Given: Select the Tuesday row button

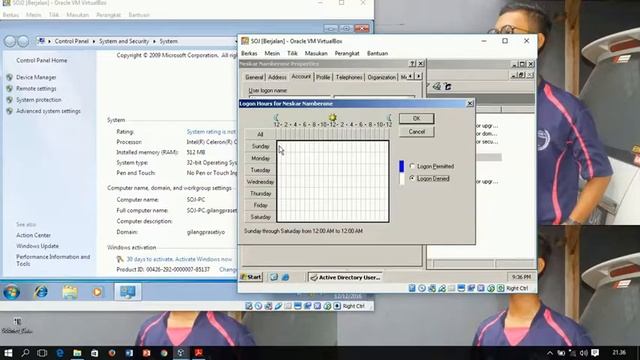Looking at the screenshot, I should click(x=260, y=170).
